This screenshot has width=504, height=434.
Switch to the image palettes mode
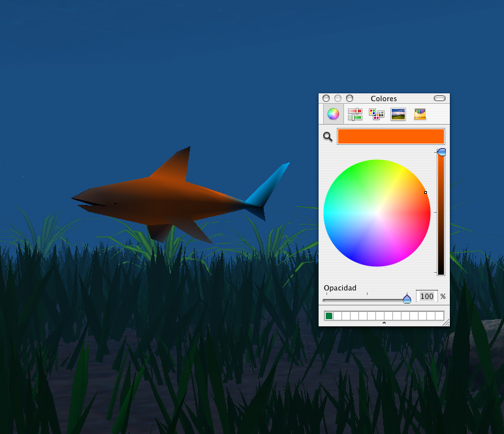pos(398,114)
